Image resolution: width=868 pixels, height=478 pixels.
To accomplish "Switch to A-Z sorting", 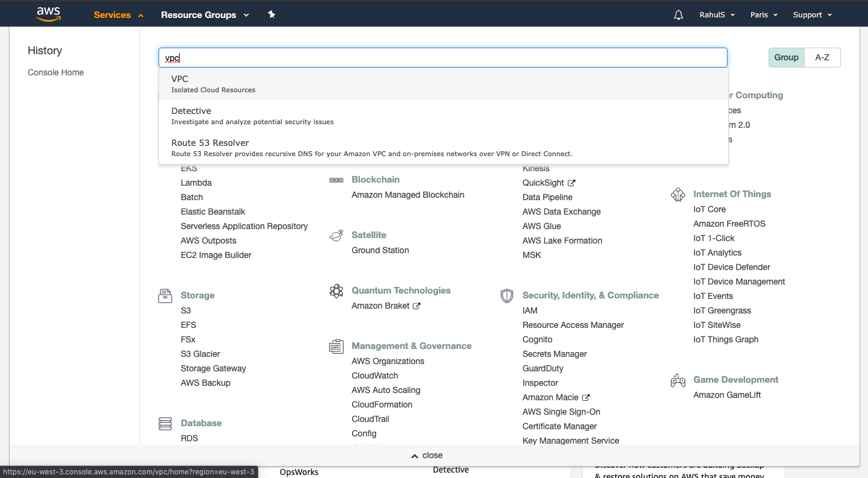I will [x=822, y=57].
